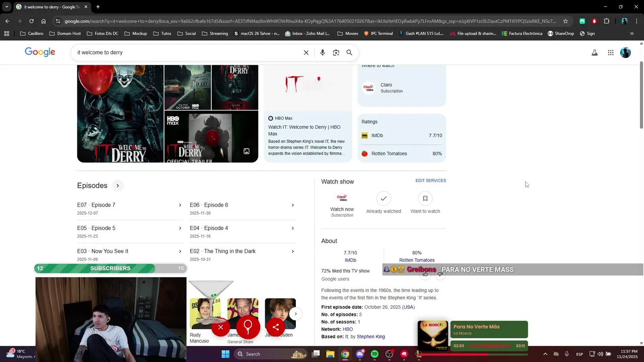
Task: View all images icon on trailer thumbnail
Action: 247,151
